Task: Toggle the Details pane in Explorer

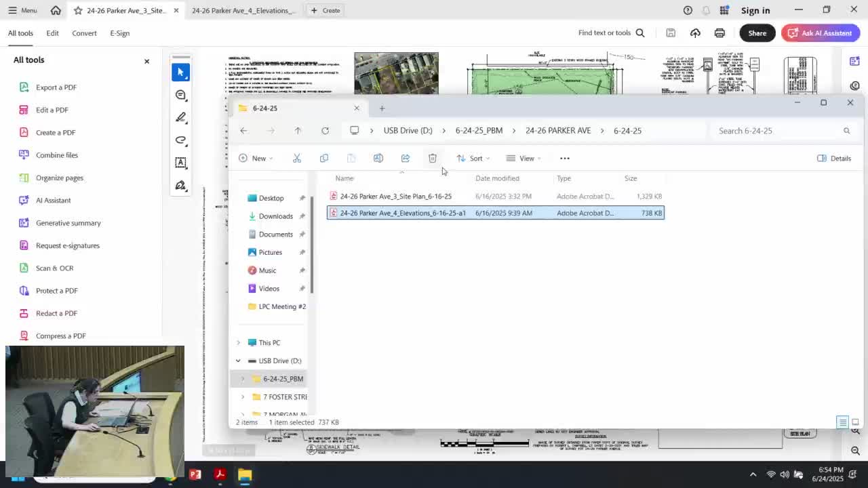Action: tap(833, 159)
